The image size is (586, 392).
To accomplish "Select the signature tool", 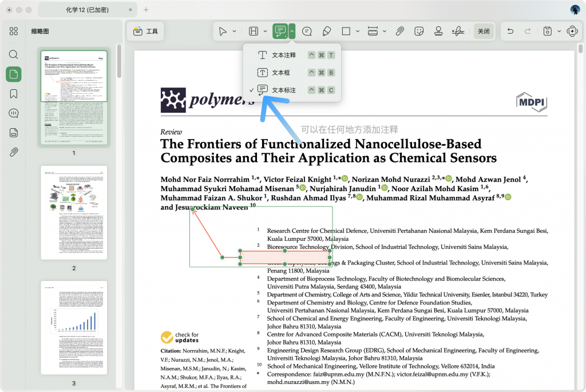I will click(458, 31).
